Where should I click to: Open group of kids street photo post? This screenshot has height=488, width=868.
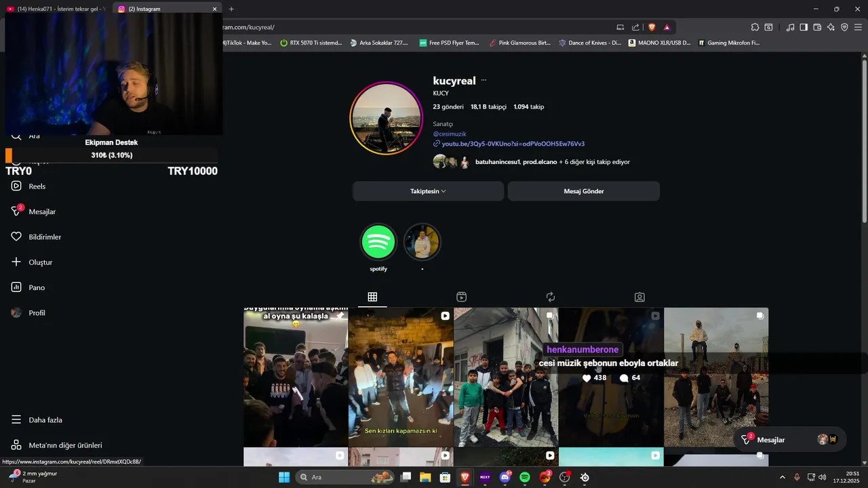[506, 377]
